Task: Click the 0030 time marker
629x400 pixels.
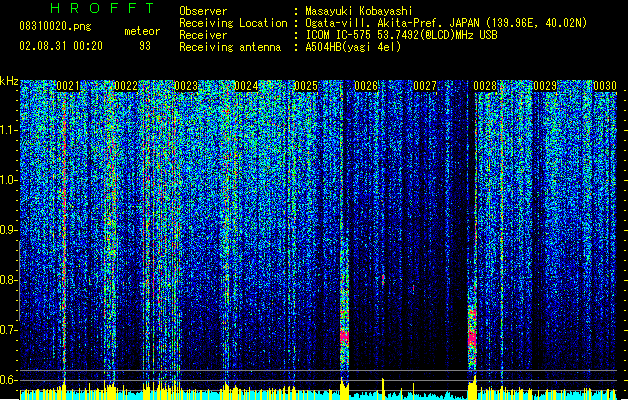Action: (605, 86)
